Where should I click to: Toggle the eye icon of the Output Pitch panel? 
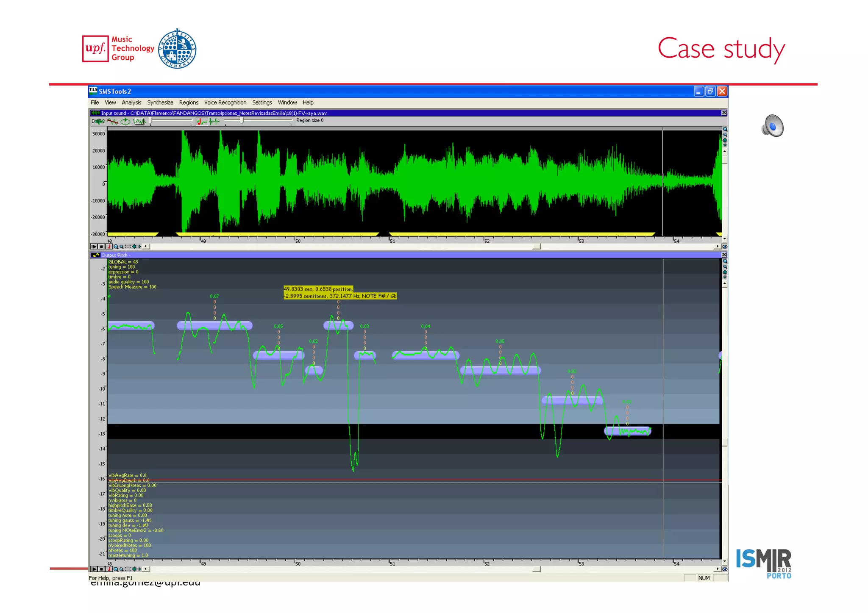coord(725,569)
